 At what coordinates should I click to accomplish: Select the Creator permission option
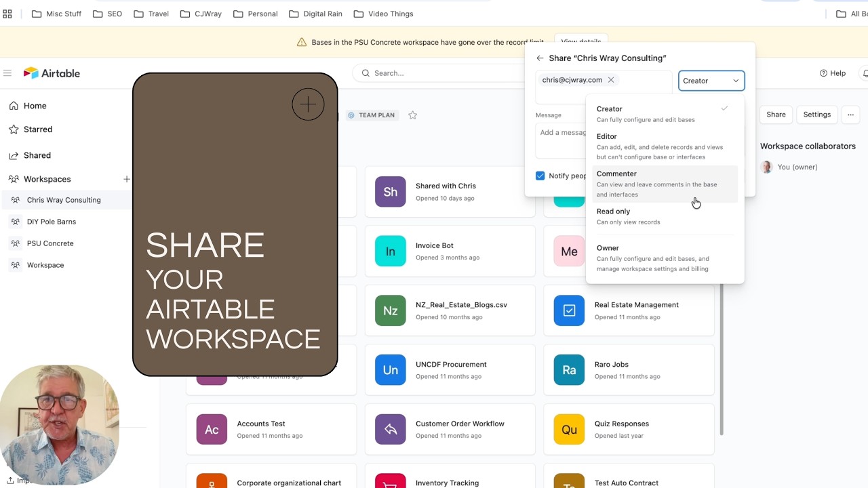click(x=665, y=114)
